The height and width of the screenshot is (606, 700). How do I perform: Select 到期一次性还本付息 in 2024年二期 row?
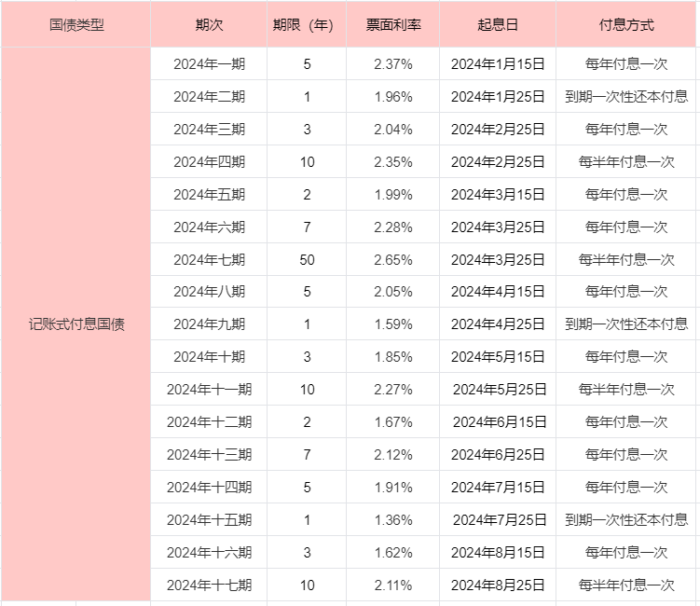[625, 96]
